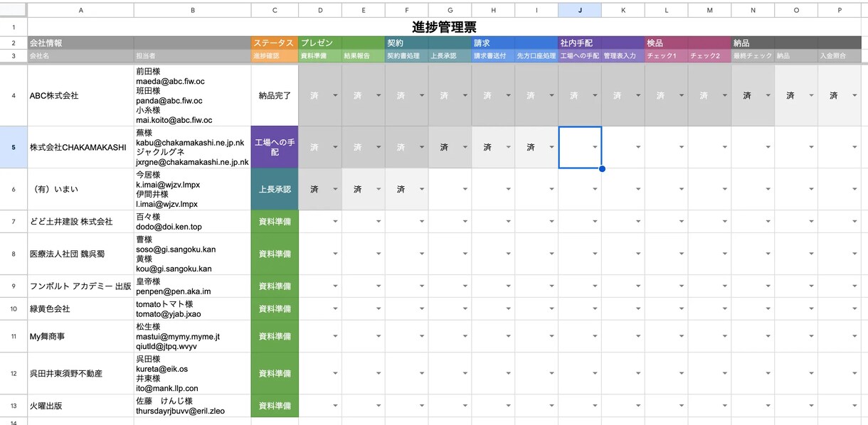Image resolution: width=868 pixels, height=425 pixels.
Task: Click the 納品完了 status cell
Action: point(275,95)
